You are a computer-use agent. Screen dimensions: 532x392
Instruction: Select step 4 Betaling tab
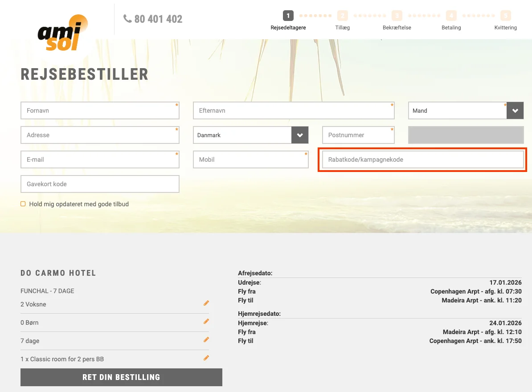pos(451,16)
